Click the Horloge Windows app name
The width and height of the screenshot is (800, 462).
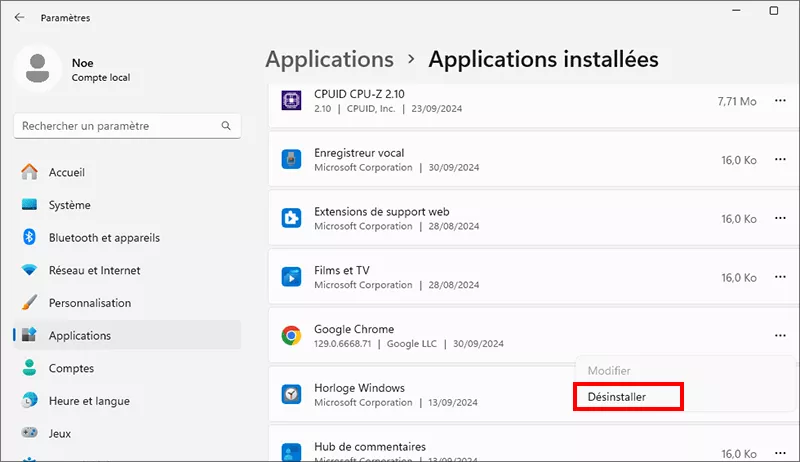(x=359, y=388)
